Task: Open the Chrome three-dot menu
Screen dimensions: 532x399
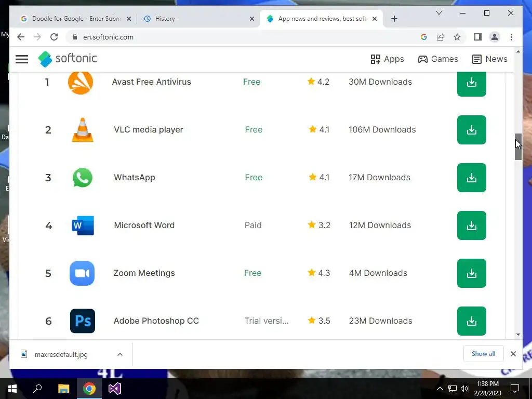Action: [x=511, y=37]
